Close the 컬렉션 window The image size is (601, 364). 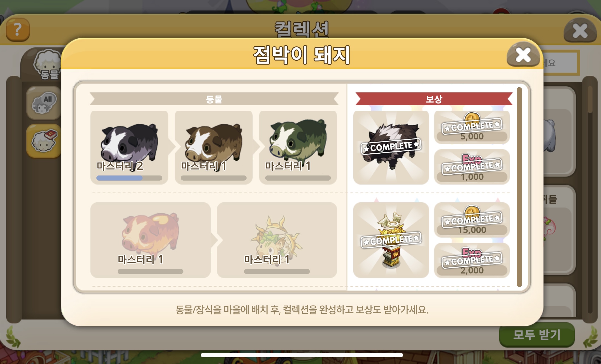(580, 30)
